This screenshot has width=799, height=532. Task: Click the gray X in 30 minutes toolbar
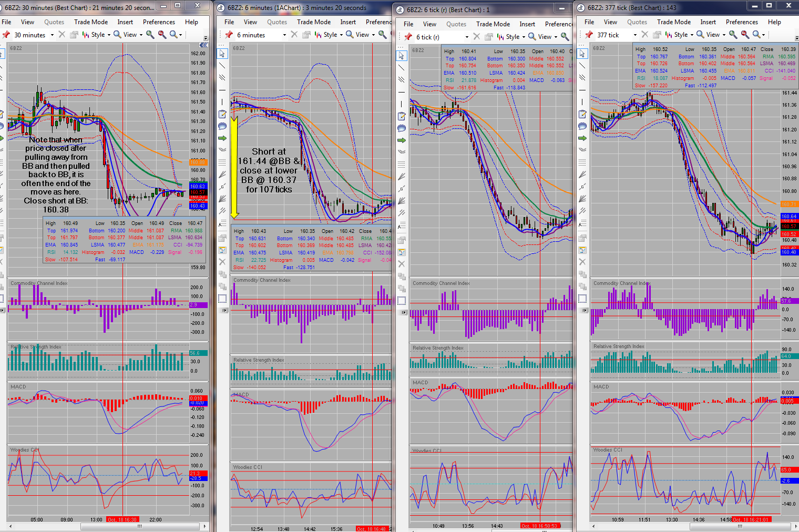[62, 35]
